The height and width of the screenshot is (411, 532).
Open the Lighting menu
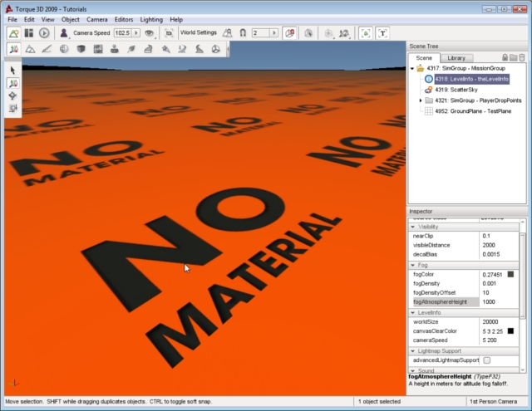150,19
